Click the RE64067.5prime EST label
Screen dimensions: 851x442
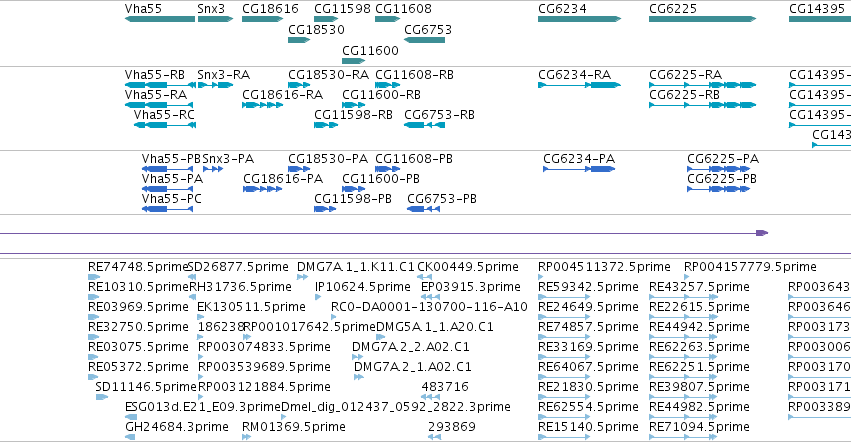tap(588, 367)
